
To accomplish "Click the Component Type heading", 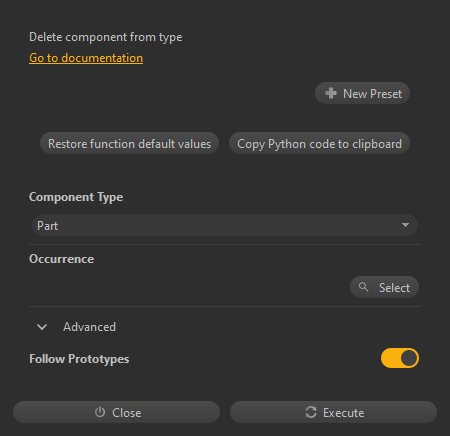I will point(76,197).
